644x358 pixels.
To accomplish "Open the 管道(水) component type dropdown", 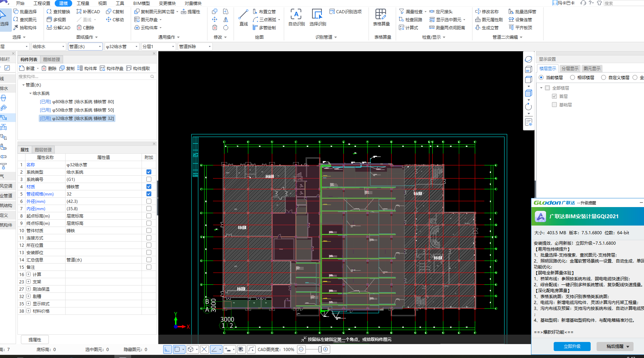I will click(85, 46).
